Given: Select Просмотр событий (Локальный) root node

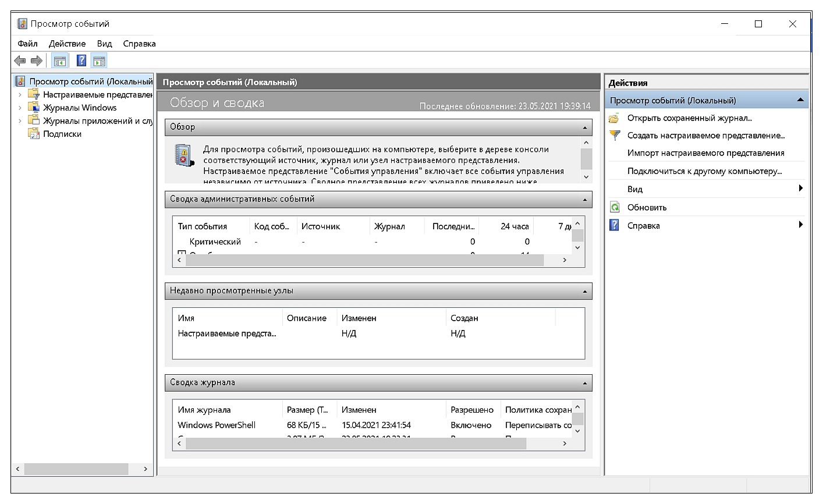Looking at the screenshot, I should pyautogui.click(x=91, y=81).
